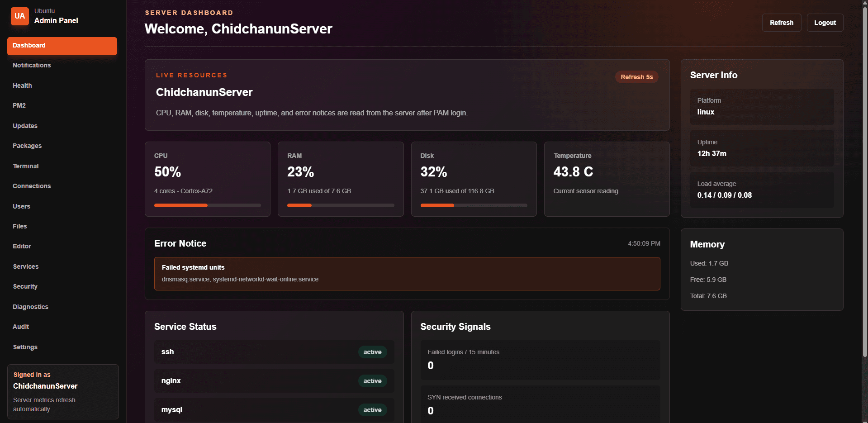Click the 4:50:09 PM timestamp
The image size is (868, 423).
tap(644, 243)
